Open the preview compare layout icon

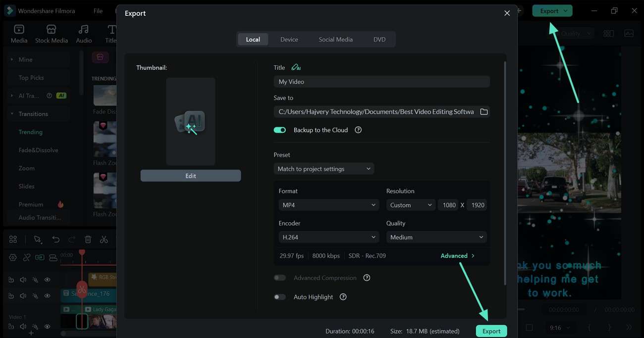[x=609, y=34]
